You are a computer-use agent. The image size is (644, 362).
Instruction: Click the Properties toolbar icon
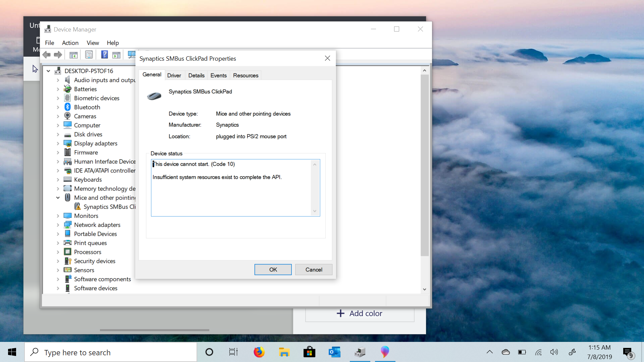click(x=89, y=55)
